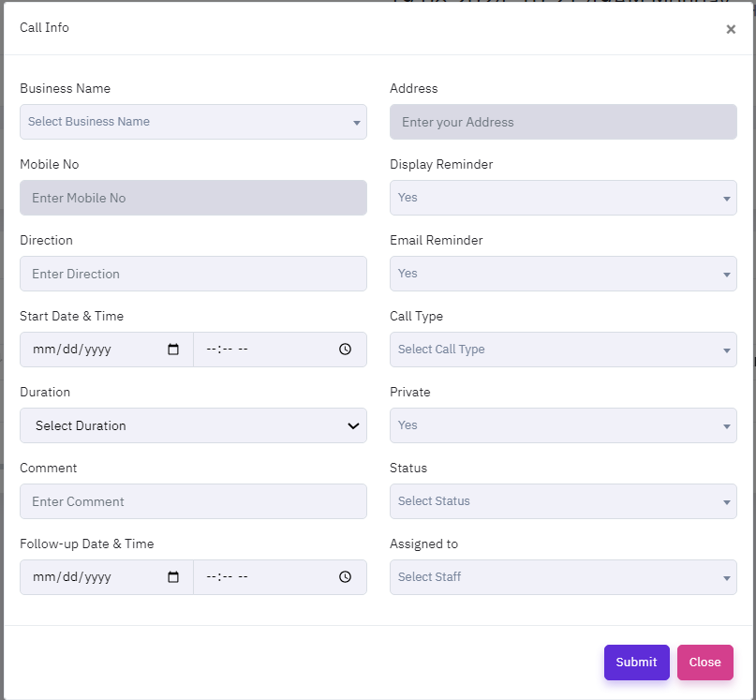Close the Call Info dialog with X
This screenshot has height=700, width=756.
click(731, 29)
